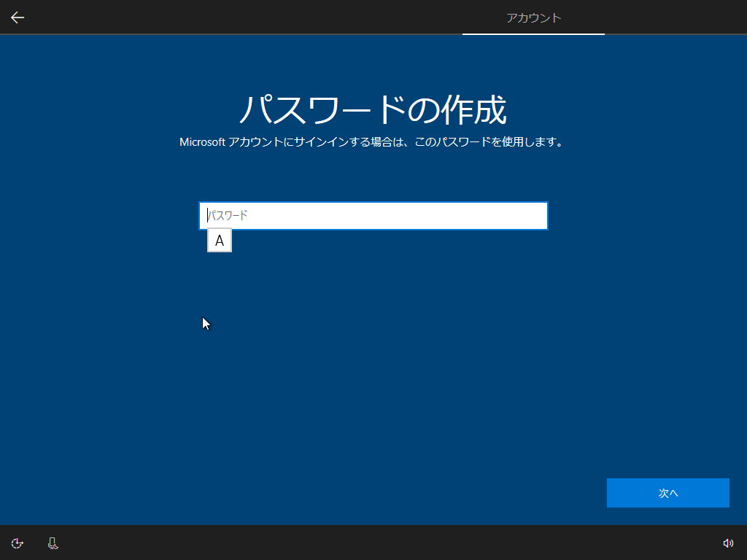Toggle the IME input mode indicator showing A
This screenshot has height=560, width=747.
(219, 240)
